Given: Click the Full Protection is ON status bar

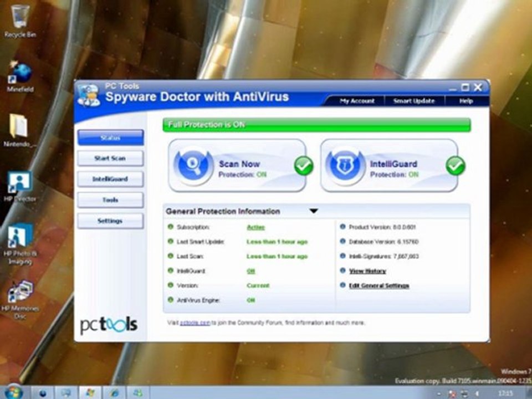Looking at the screenshot, I should tap(317, 125).
